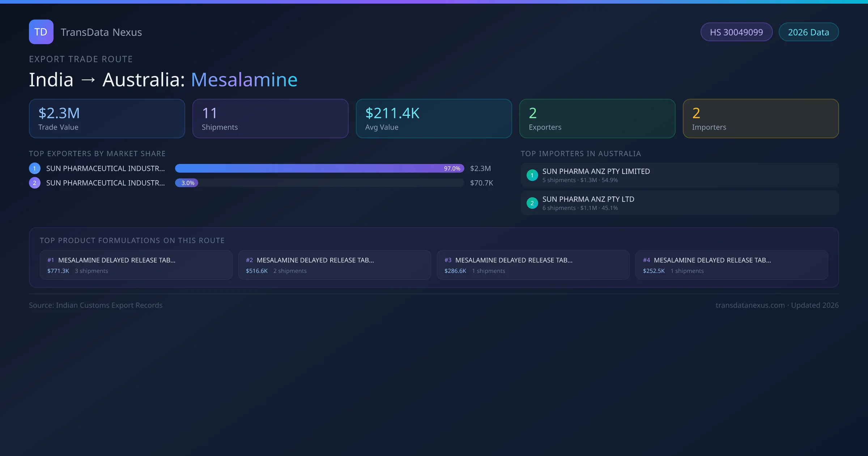Click the TD logo icon
The height and width of the screenshot is (456, 868).
41,32
